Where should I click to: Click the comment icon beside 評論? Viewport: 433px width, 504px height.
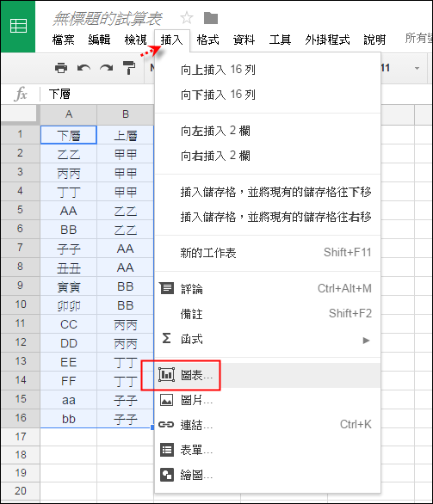tap(167, 288)
